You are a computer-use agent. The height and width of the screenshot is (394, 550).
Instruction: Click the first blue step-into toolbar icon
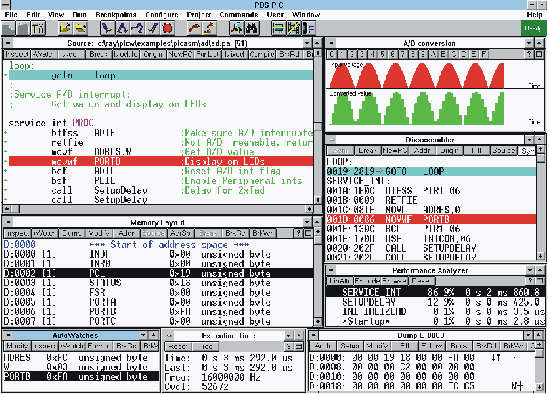[107, 28]
